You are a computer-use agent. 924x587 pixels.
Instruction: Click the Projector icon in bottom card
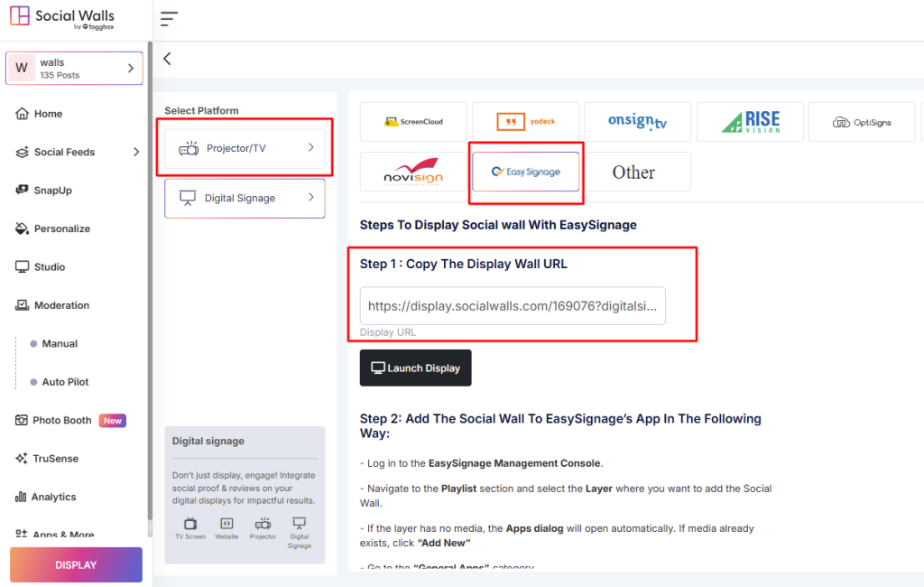[263, 524]
